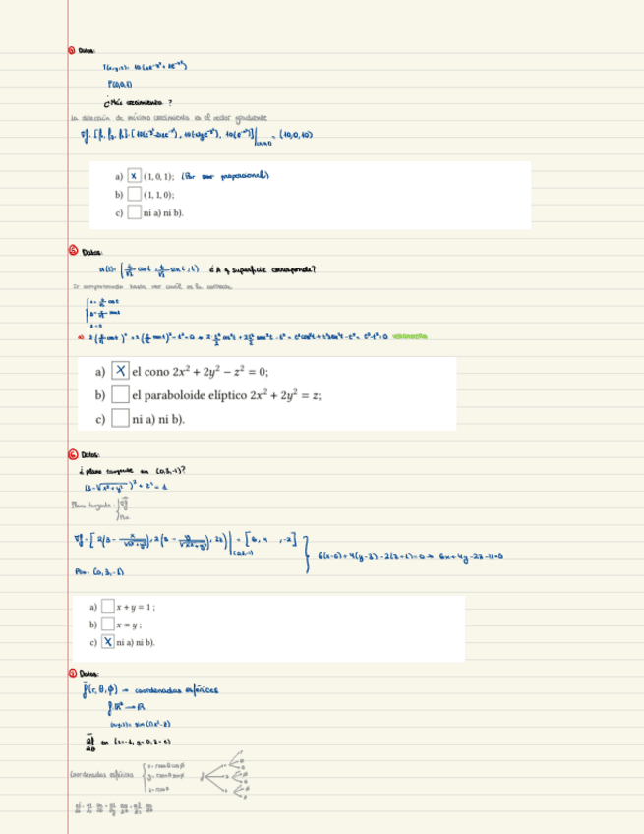Uncheck the marked box beside option (1, 0, 1)
Viewport: 644px width, 834px height.
pos(134,175)
